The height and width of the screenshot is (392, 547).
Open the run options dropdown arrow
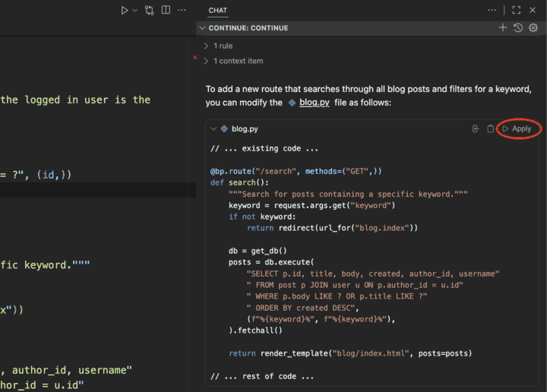[135, 11]
